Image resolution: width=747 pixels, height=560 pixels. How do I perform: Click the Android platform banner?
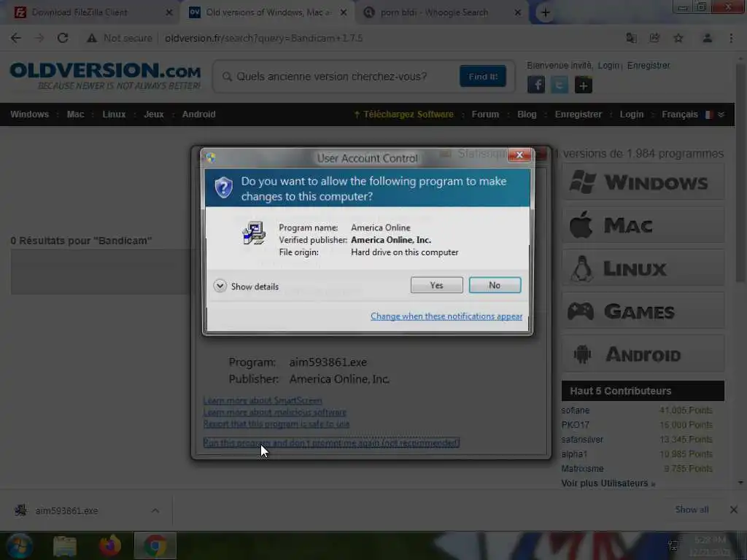[643, 354]
